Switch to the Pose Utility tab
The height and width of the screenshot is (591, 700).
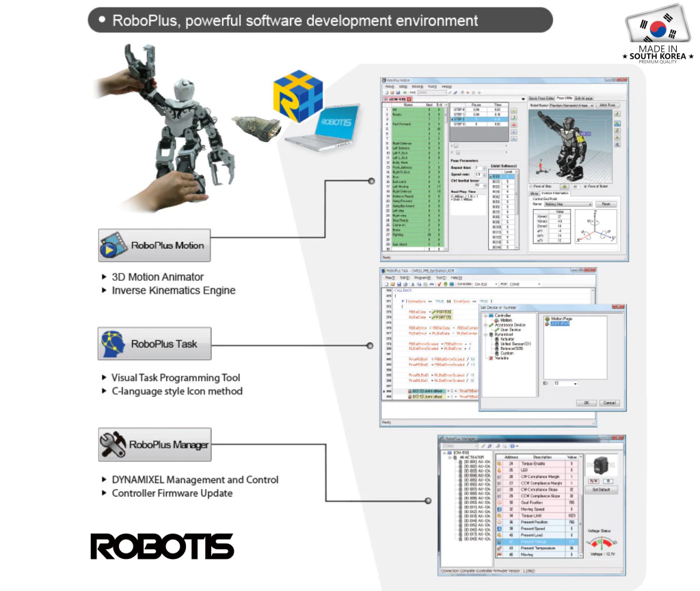[565, 98]
